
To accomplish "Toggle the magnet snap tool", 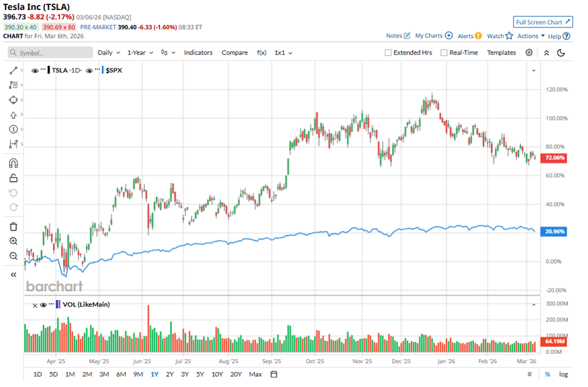I will [x=13, y=163].
